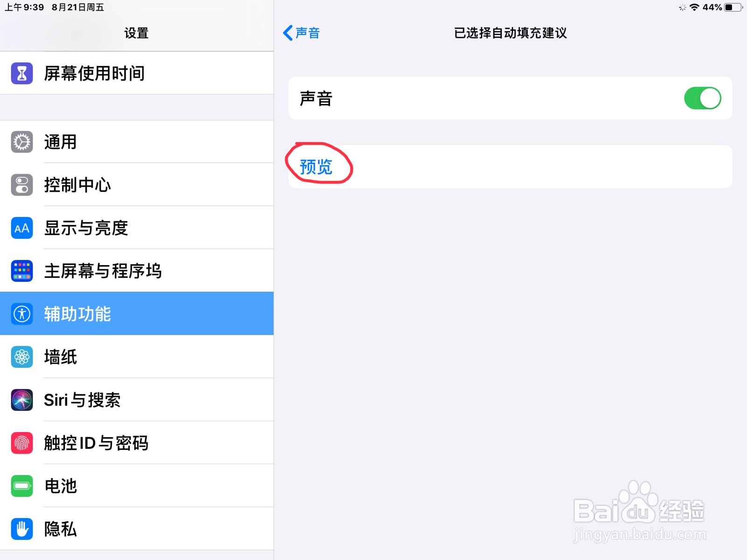Toggle the 声音 switch off
Viewport: 747px width, 560px height.
703,98
